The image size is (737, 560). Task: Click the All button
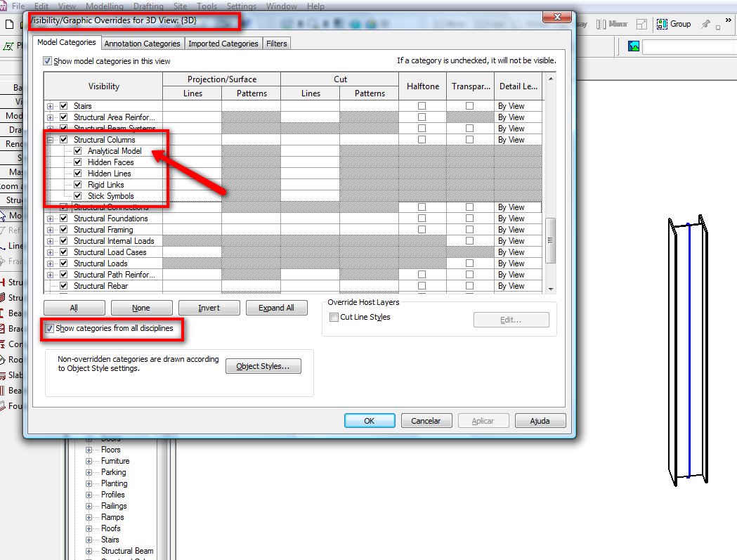(x=74, y=308)
